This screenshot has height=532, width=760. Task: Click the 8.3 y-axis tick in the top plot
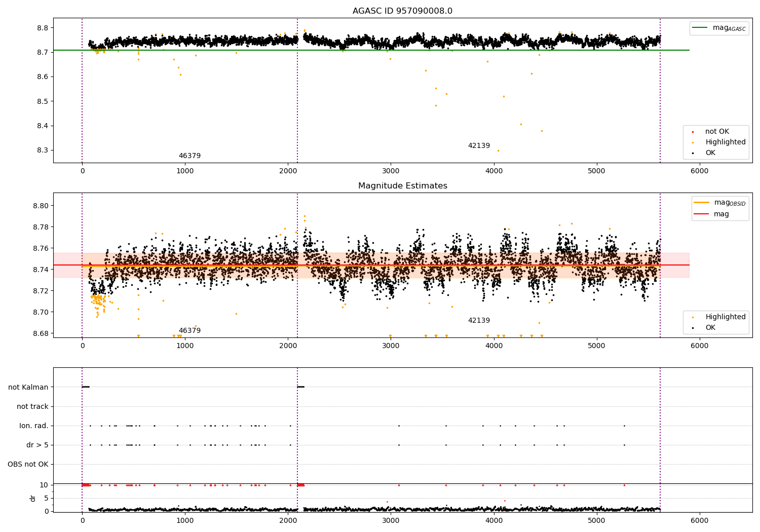pos(42,150)
